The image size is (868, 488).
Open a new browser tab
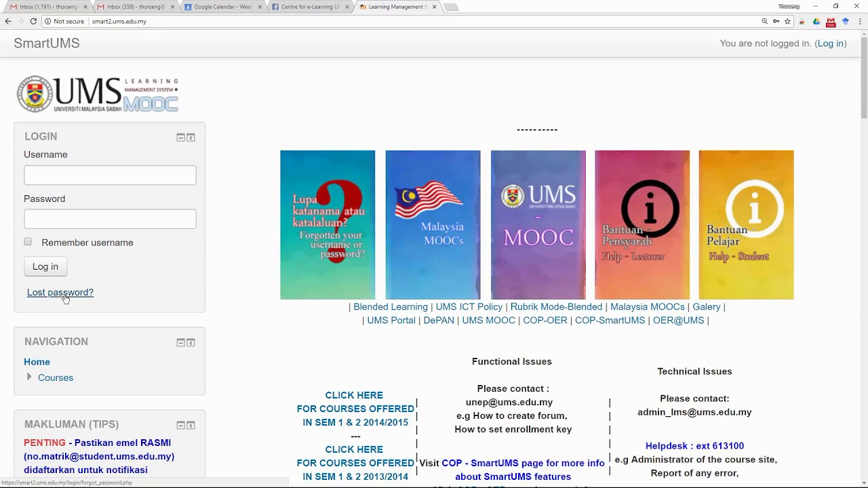click(451, 7)
